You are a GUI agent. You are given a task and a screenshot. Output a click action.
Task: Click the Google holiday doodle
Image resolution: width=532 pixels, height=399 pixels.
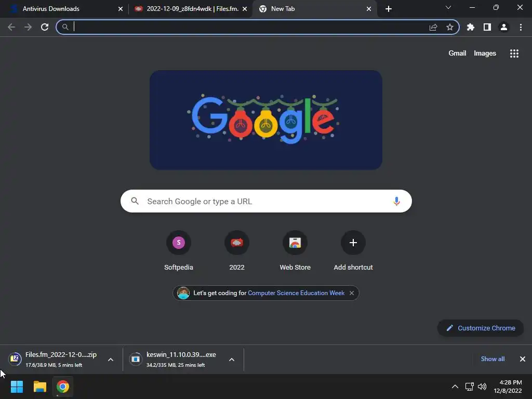(266, 120)
